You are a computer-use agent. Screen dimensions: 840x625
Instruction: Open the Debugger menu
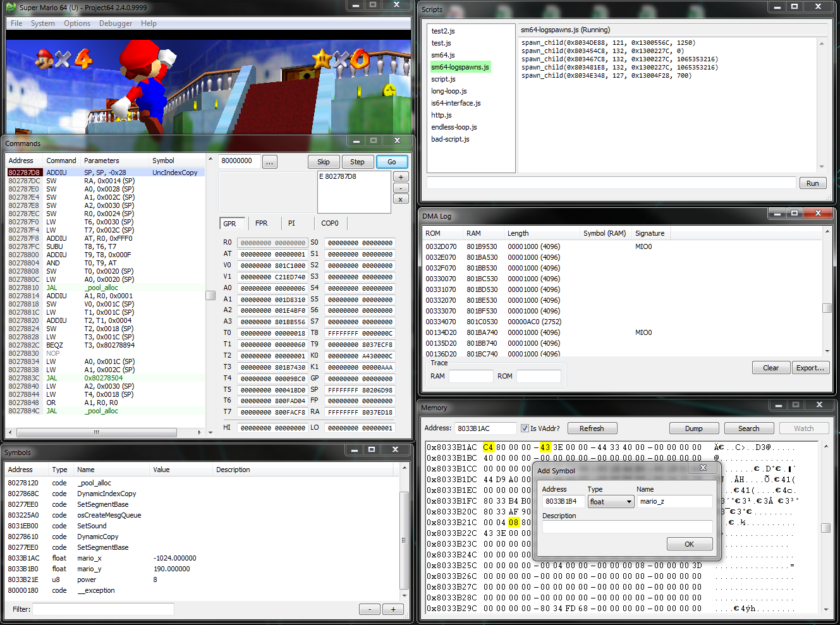pyautogui.click(x=116, y=23)
